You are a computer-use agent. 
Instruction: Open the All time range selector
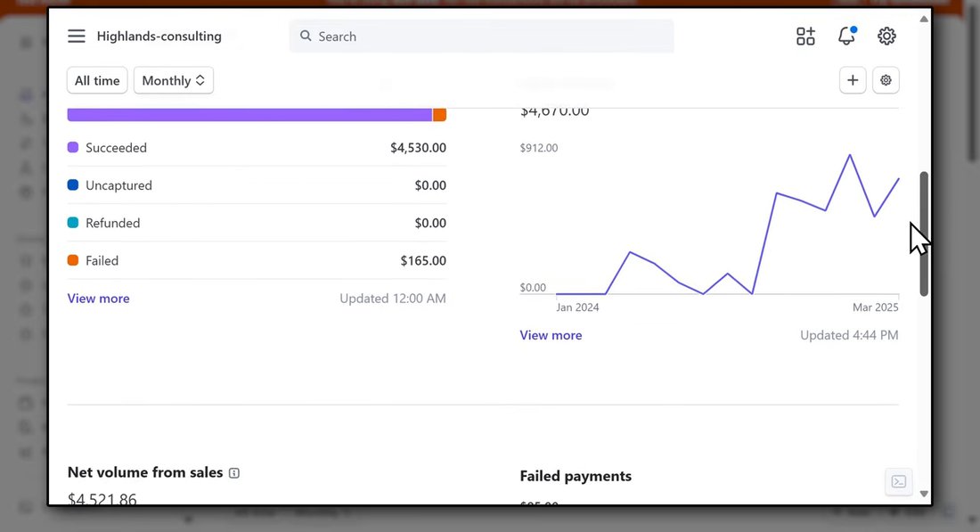97,80
